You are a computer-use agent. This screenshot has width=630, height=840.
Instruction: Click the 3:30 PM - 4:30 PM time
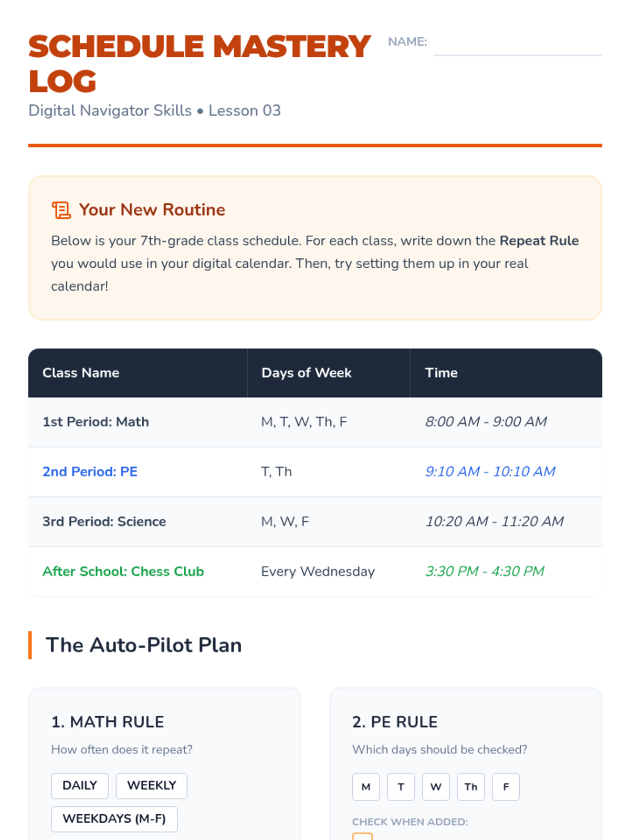point(484,571)
